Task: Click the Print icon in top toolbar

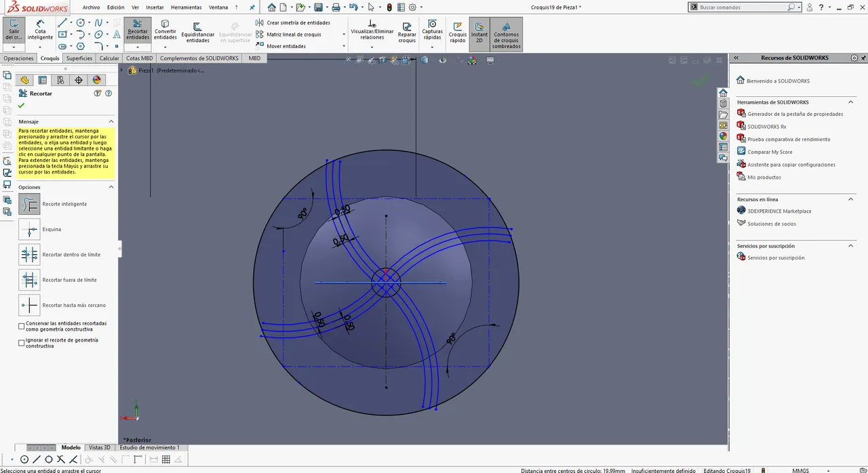Action: [x=336, y=7]
